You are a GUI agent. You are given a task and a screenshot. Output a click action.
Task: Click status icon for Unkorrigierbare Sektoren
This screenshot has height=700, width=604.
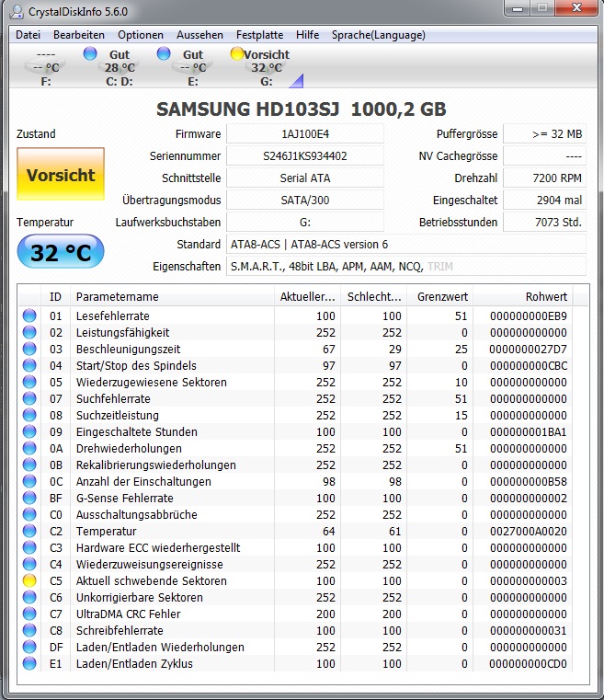click(x=29, y=596)
